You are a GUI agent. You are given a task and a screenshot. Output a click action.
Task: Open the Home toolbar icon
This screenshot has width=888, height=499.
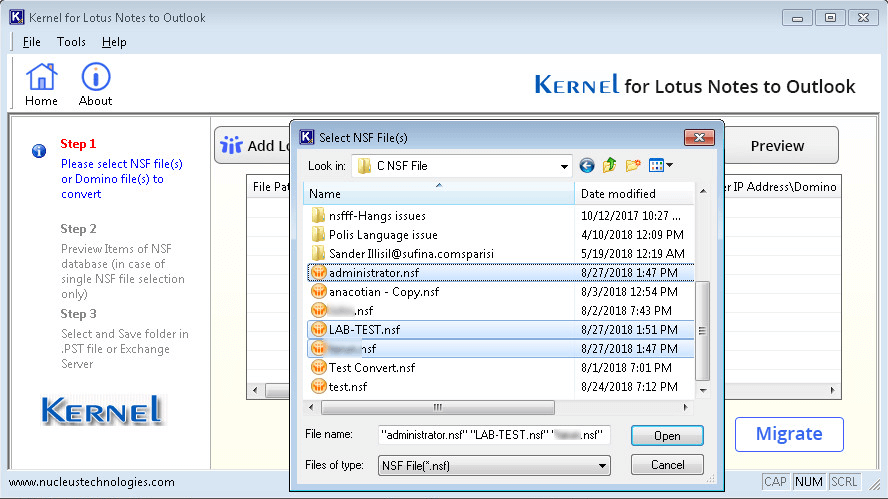[x=41, y=77]
